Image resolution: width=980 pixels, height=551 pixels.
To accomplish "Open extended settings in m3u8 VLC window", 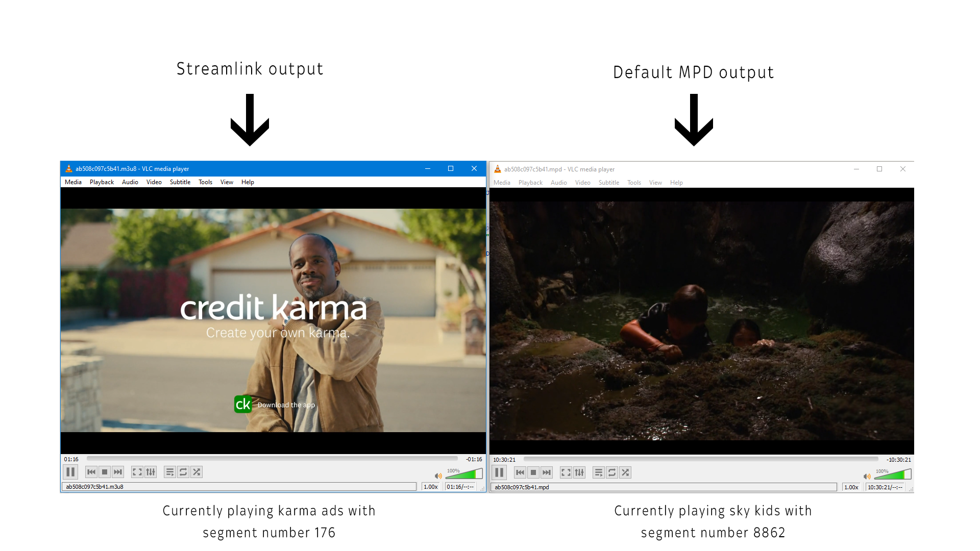I will click(x=151, y=472).
